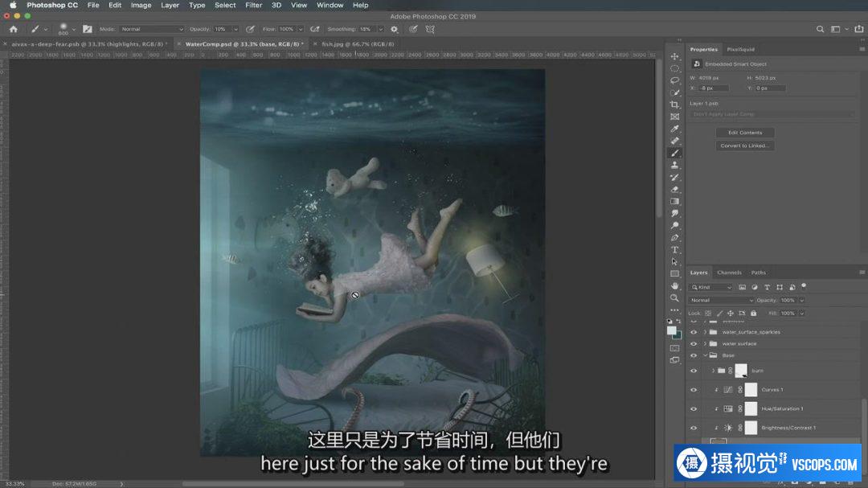Select the Horizontal Type tool
Screen dimensions: 868x488
coord(674,250)
